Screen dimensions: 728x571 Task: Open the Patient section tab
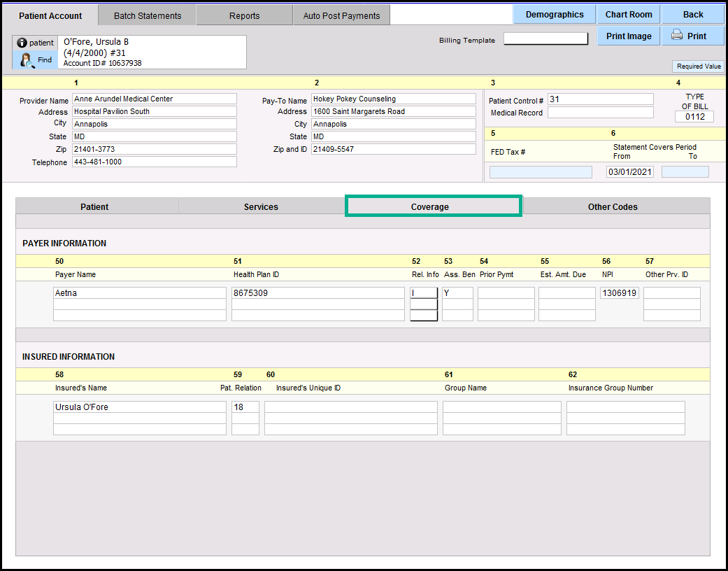pyautogui.click(x=94, y=206)
